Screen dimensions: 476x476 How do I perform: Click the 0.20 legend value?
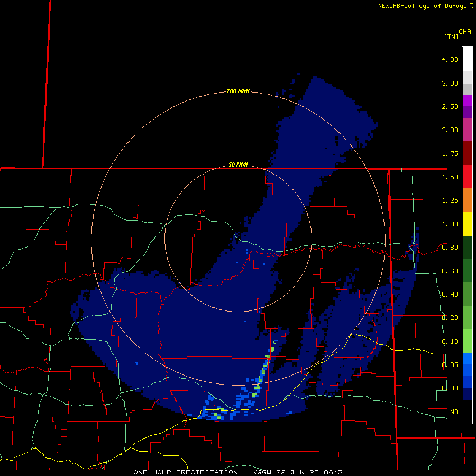click(x=450, y=318)
